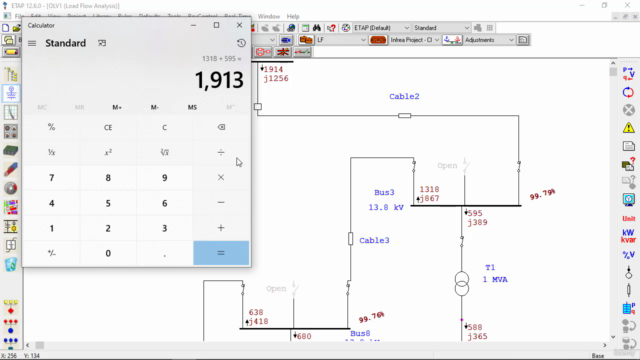
Task: Open Calculator history clock icon
Action: pyautogui.click(x=241, y=43)
